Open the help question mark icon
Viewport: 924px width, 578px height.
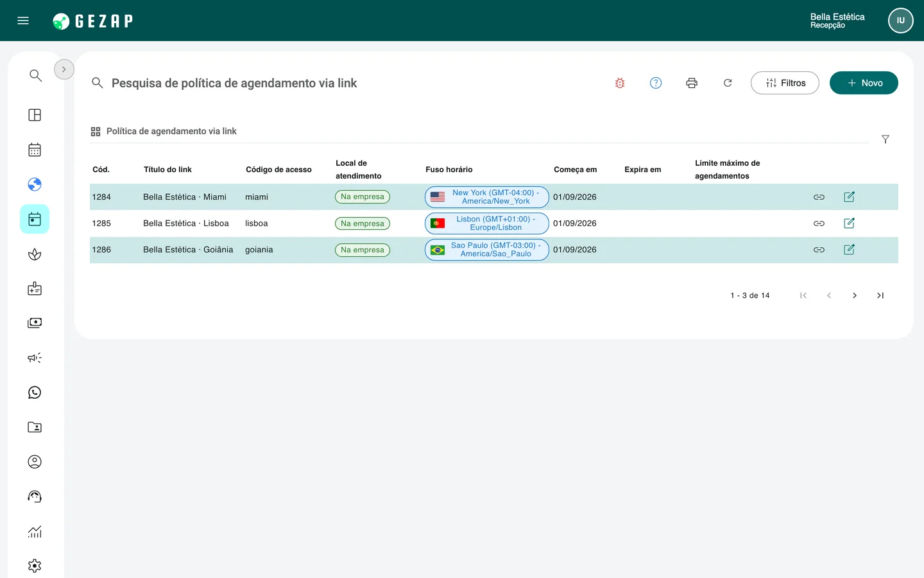click(x=656, y=83)
